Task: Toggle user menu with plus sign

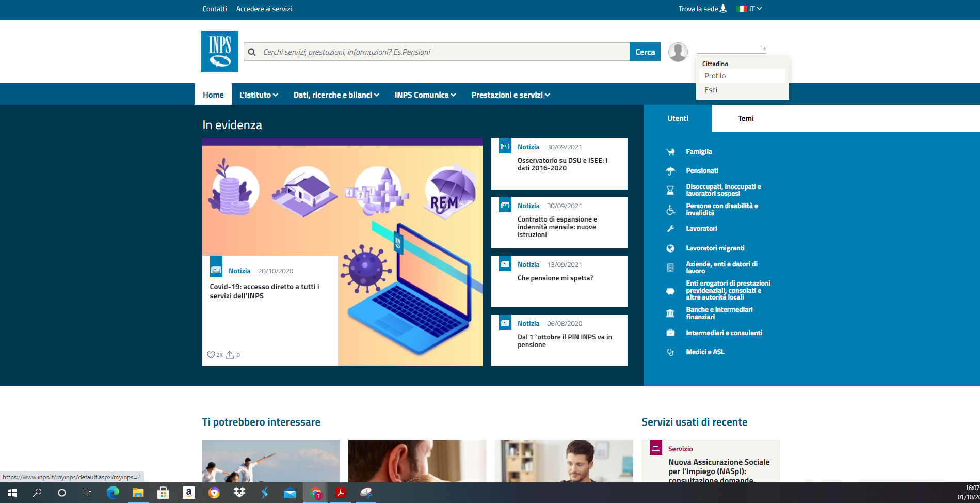Action: (764, 49)
